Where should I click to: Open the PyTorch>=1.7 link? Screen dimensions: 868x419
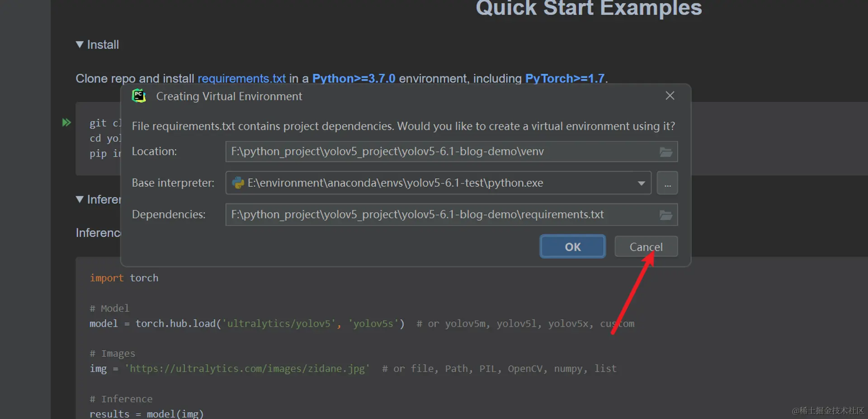[565, 79]
